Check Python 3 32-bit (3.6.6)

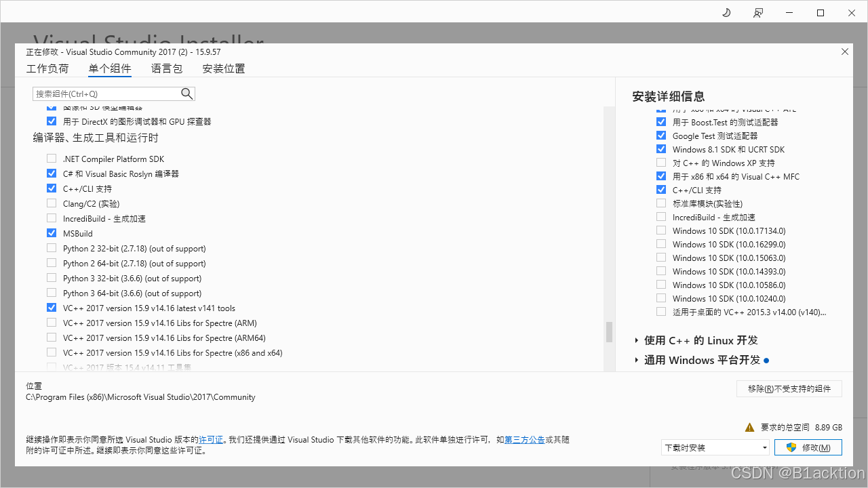pos(52,278)
